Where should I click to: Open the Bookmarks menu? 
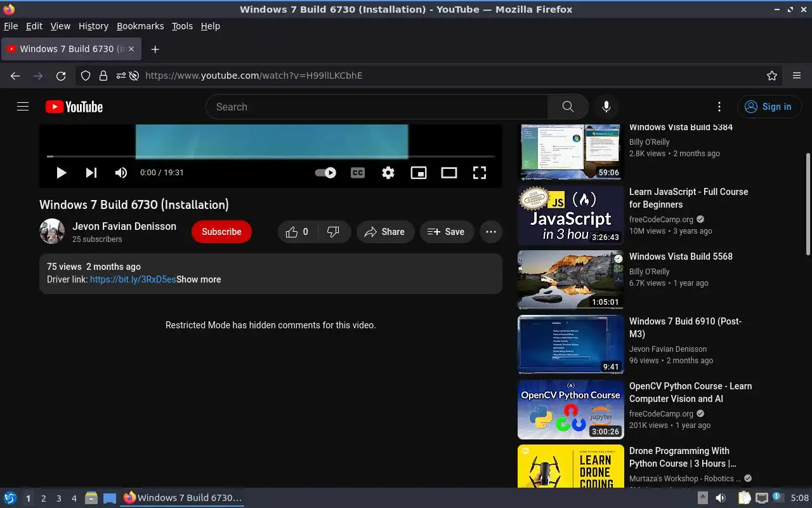140,26
